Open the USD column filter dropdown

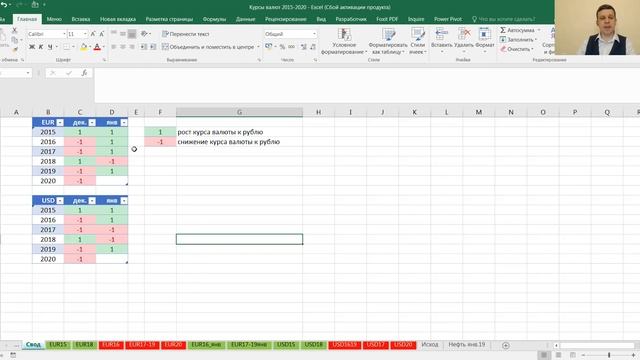coord(60,200)
